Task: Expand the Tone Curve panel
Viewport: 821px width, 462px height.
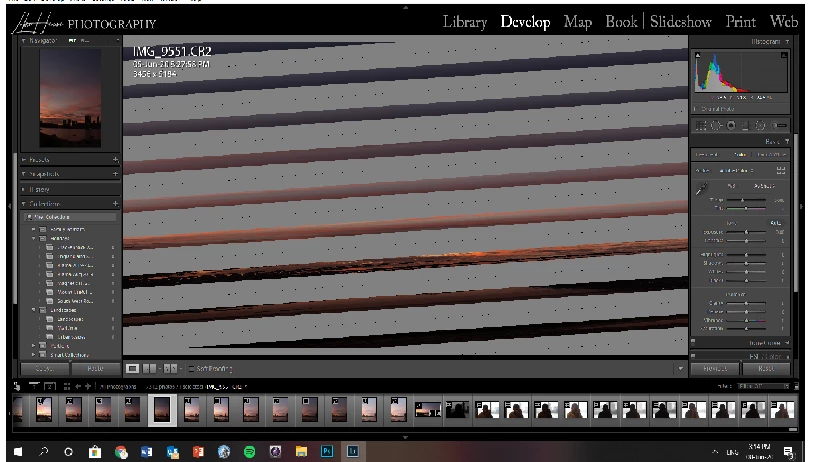Action: pyautogui.click(x=787, y=343)
